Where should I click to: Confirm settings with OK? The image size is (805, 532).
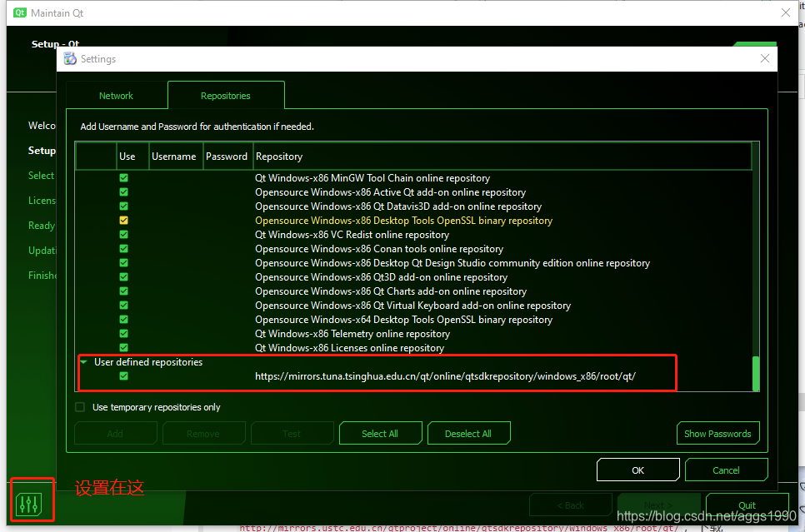pyautogui.click(x=638, y=470)
